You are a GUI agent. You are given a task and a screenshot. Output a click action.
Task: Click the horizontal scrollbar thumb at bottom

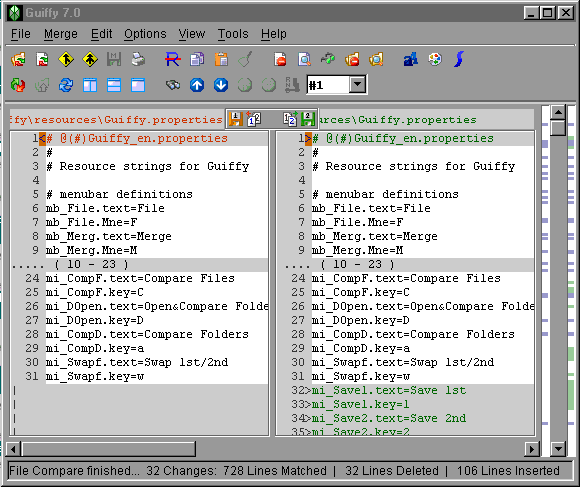coord(109,449)
